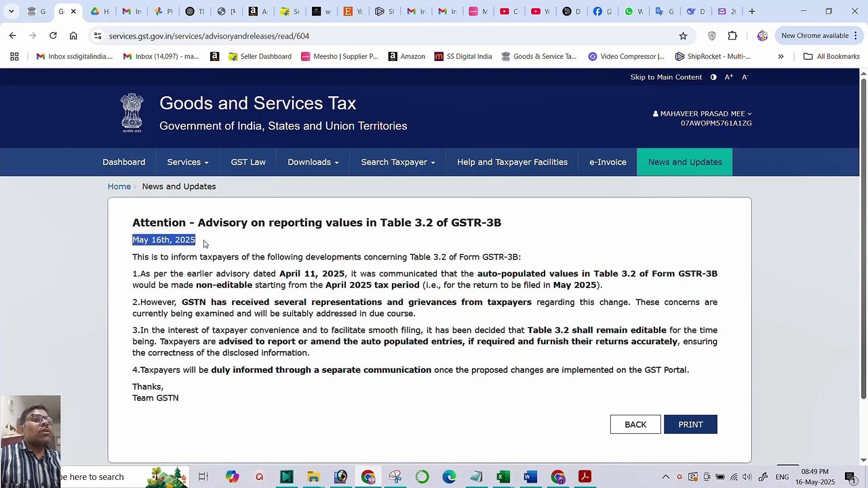Increase font size with A+

coord(729,77)
